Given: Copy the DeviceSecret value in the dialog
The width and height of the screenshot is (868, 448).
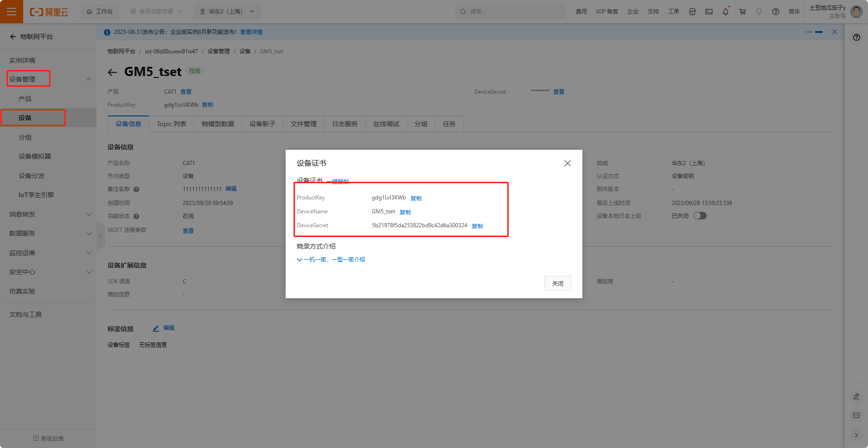Looking at the screenshot, I should [477, 226].
